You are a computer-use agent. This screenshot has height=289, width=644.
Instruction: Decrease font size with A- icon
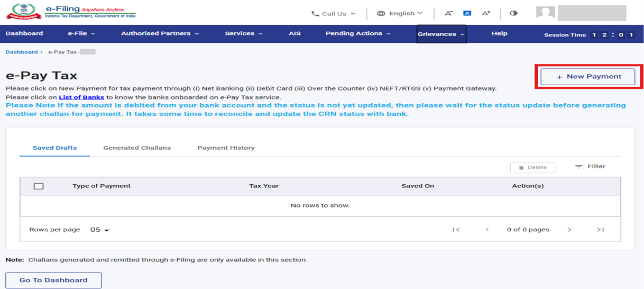pyautogui.click(x=448, y=13)
